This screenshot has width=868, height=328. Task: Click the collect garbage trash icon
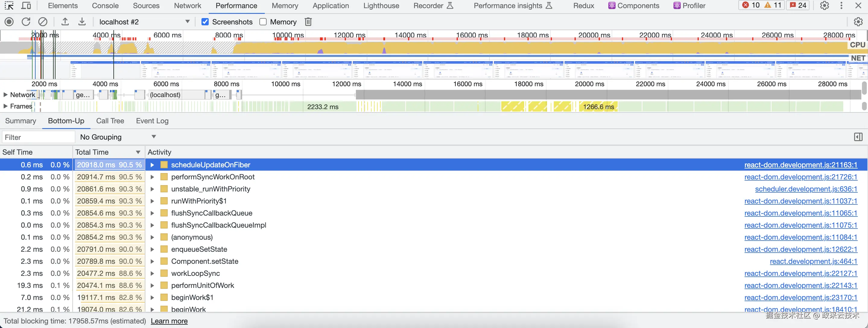coord(308,22)
